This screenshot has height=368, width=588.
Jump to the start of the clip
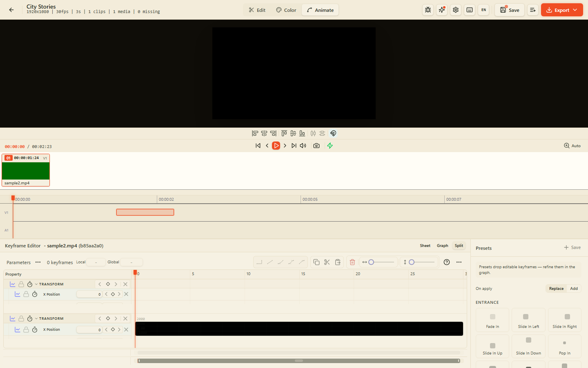(258, 146)
